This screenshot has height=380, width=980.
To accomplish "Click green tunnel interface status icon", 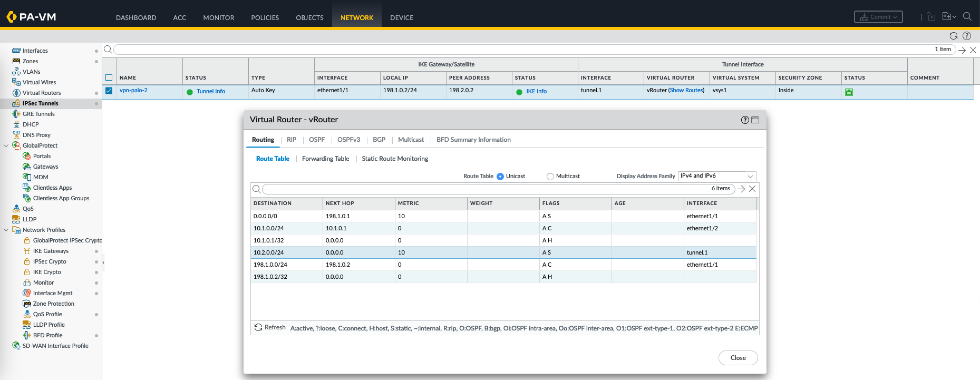I will pyautogui.click(x=849, y=92).
